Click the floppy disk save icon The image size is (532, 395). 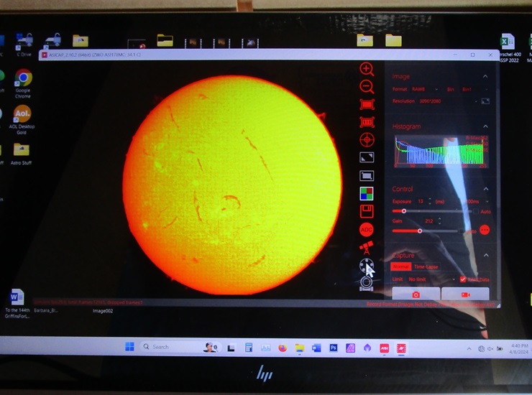(x=367, y=211)
